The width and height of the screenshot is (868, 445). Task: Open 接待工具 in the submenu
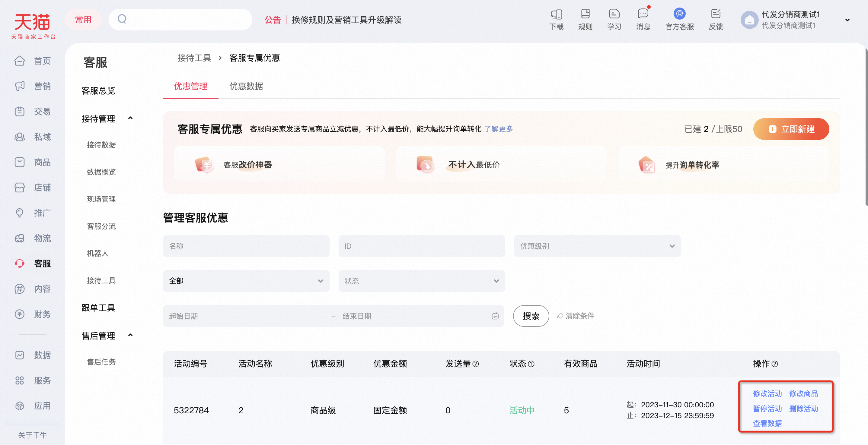[101, 281]
